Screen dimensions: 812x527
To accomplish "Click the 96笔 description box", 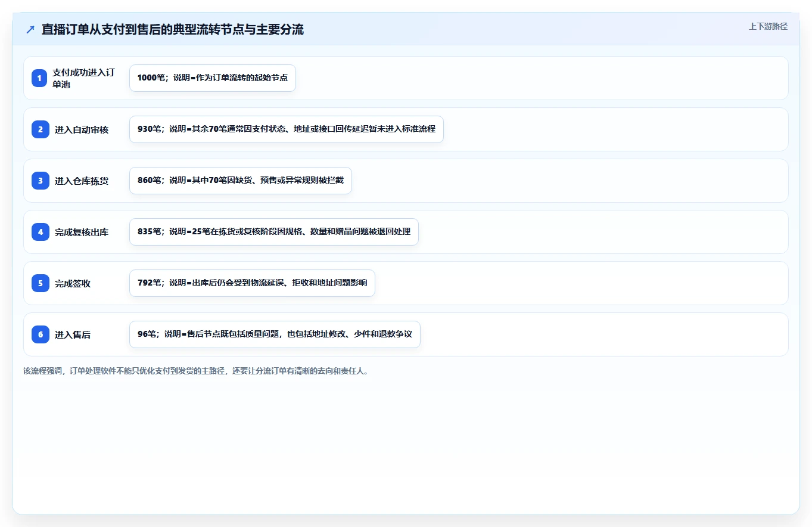I will coord(275,334).
